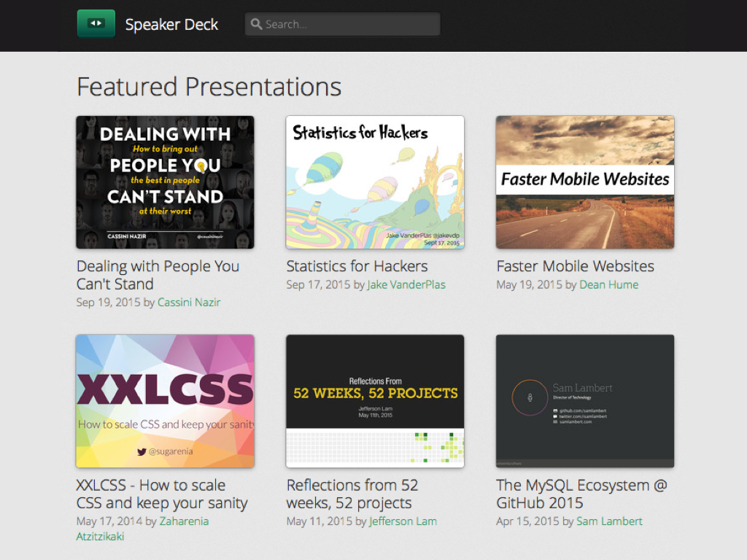View Sam Lambert's author profile link
Screen dimensions: 747x560
tap(609, 521)
